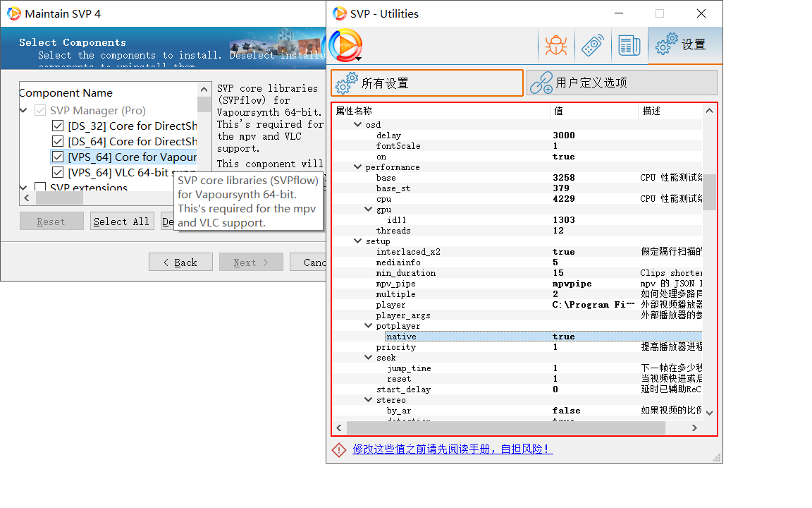Click the SVP logo at top left
The width and height of the screenshot is (812, 508).
pyautogui.click(x=345, y=46)
